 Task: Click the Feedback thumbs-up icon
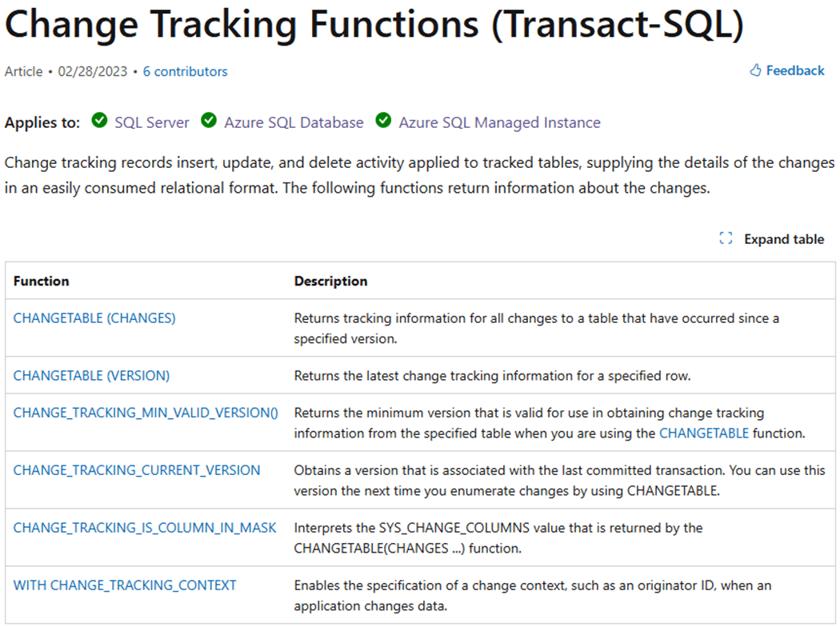tap(755, 71)
